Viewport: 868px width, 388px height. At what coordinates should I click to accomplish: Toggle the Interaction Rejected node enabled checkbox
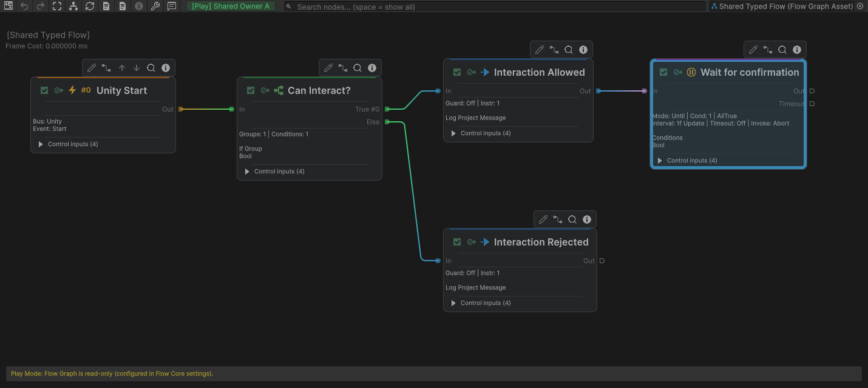tap(457, 242)
